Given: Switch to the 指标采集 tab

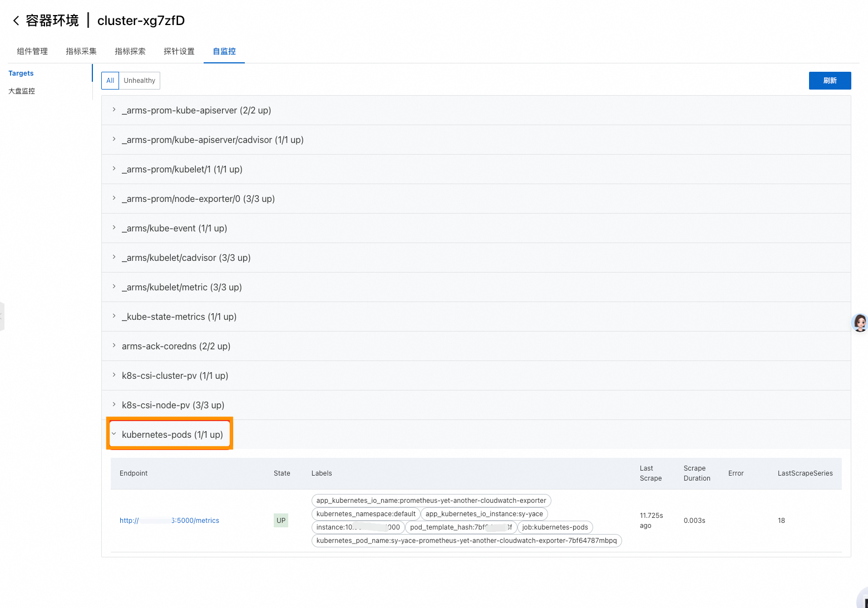Looking at the screenshot, I should [81, 51].
